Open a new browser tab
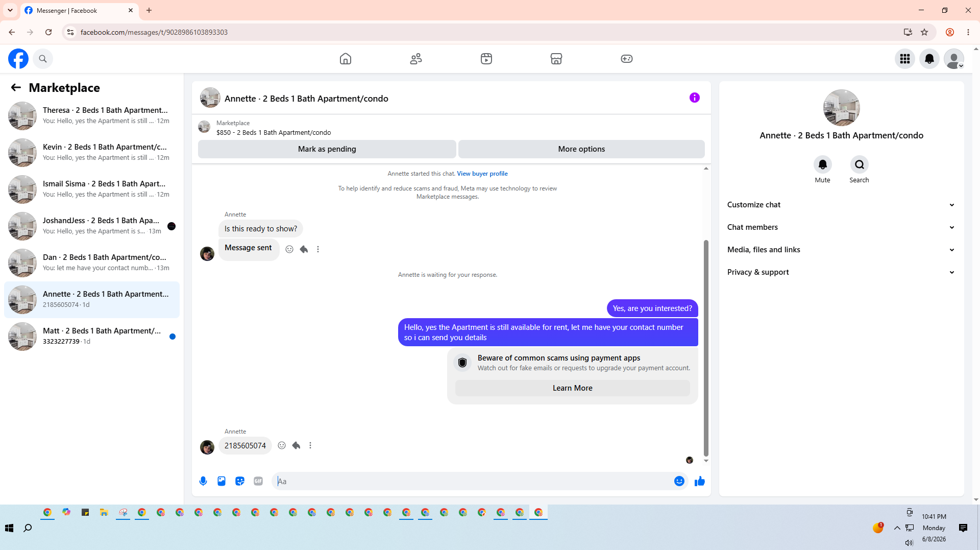 point(149,10)
